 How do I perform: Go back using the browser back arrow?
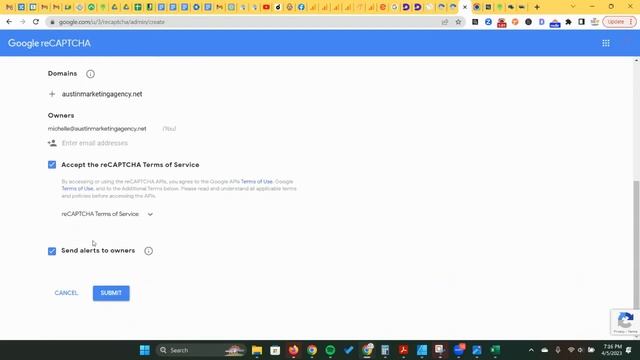pos(9,22)
